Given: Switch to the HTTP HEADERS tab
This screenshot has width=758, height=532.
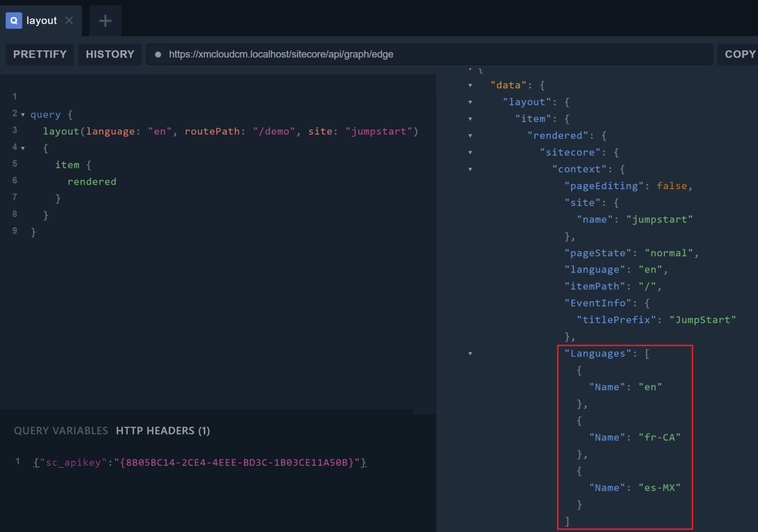Looking at the screenshot, I should pos(163,430).
